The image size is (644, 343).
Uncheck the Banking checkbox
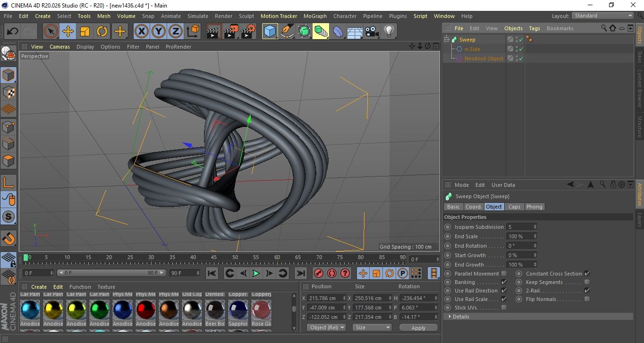click(504, 282)
